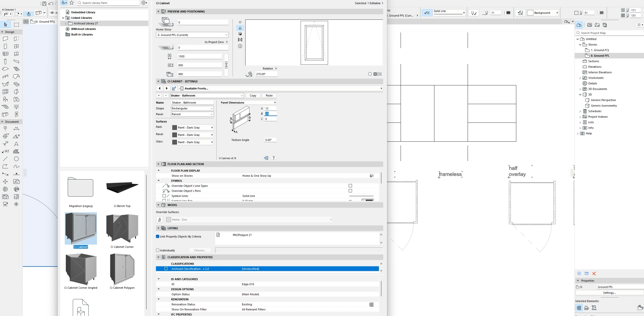Viewport: 644px width, 316px height.
Task: Open the Home Story dropdown
Action: point(192,35)
